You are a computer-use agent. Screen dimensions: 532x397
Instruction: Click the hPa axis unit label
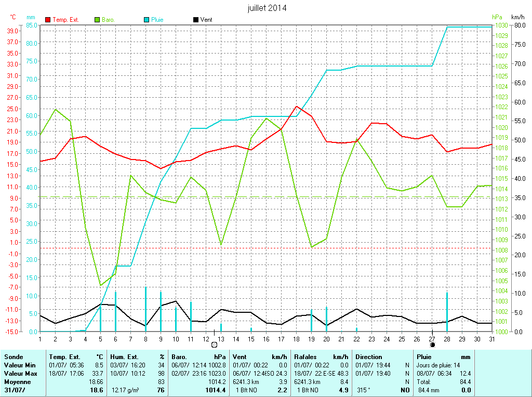[x=498, y=17]
